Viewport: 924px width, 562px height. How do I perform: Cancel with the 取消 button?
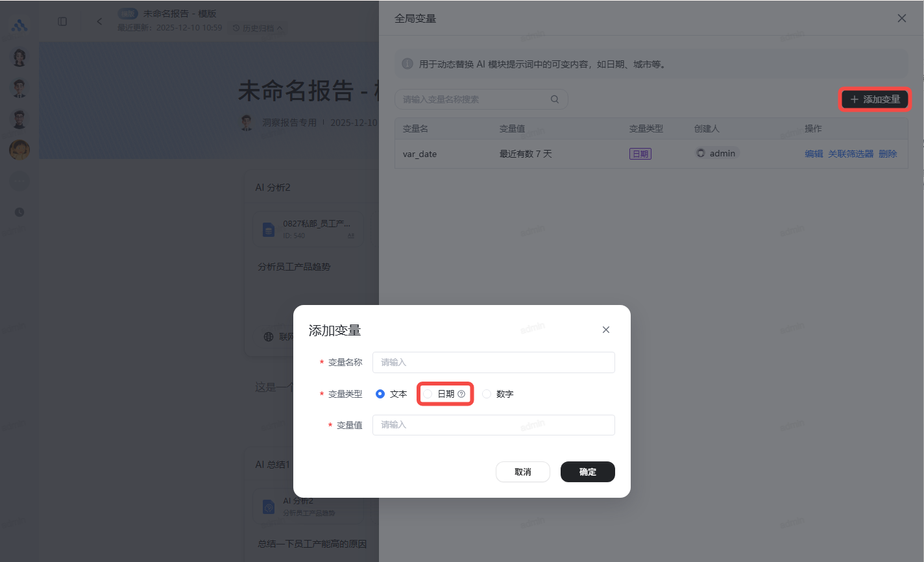pyautogui.click(x=523, y=472)
